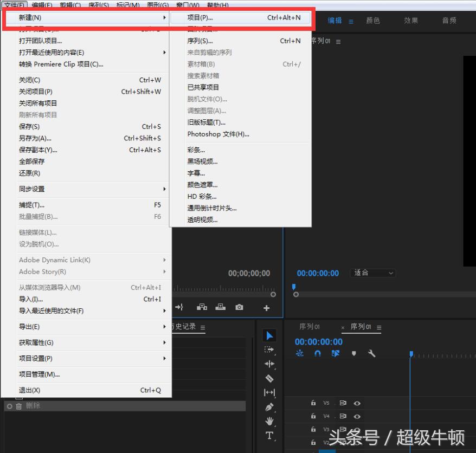Viewport: 476px width, 453px height.
Task: Click the plus Button Editor in program monitor
Action: (266, 307)
